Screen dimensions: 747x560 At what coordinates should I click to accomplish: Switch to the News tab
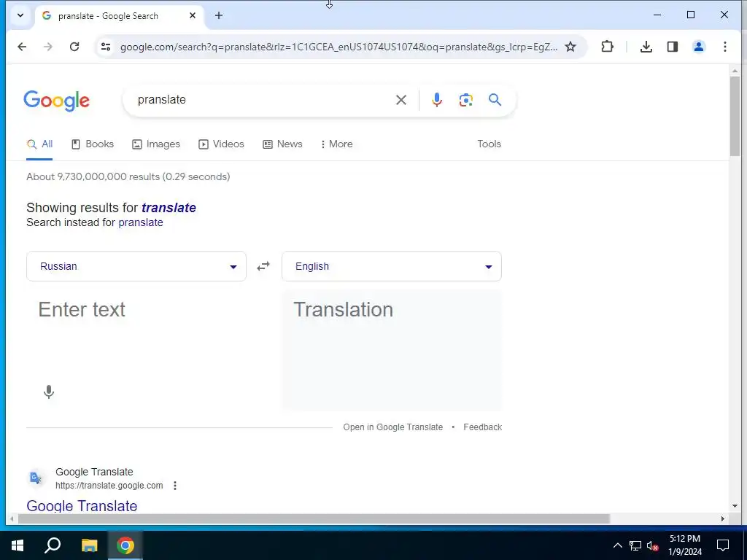pyautogui.click(x=282, y=144)
